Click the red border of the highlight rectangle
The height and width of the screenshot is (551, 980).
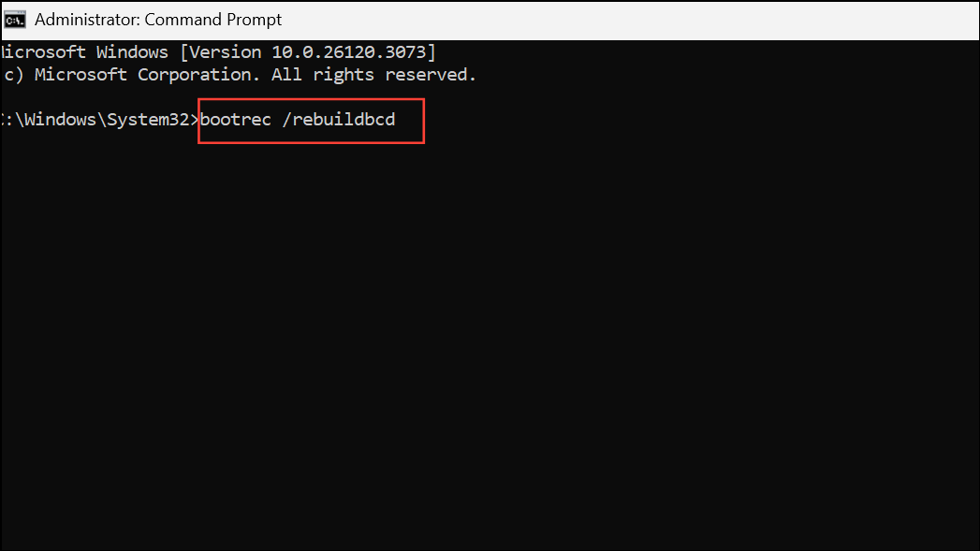(x=310, y=100)
